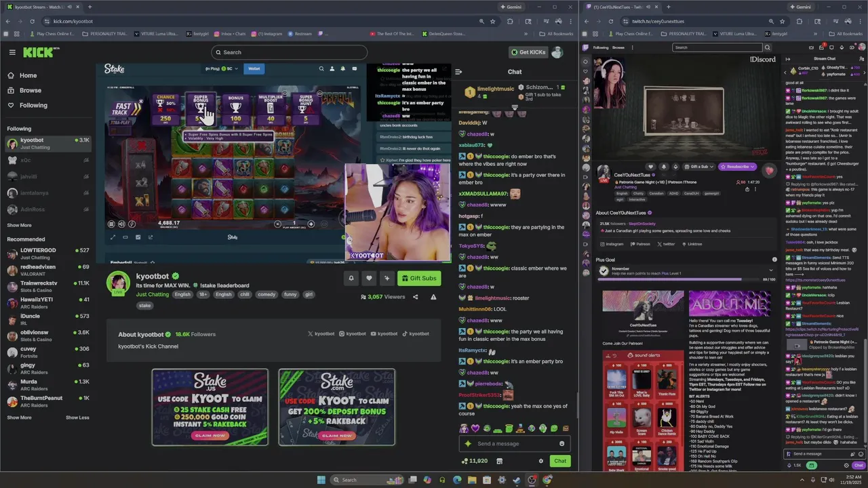Image resolution: width=868 pixels, height=488 pixels.
Task: Collapse Twitch Stream Chat arrow
Action: [788, 59]
